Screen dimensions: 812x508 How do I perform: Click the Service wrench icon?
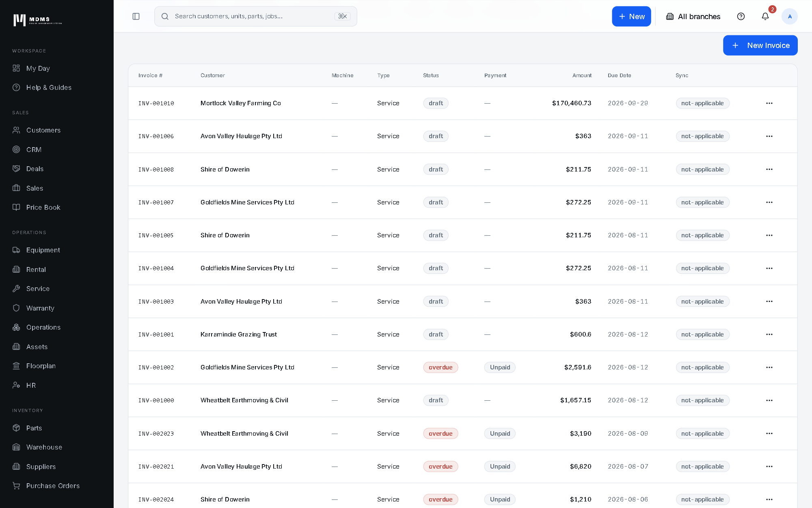pyautogui.click(x=16, y=289)
